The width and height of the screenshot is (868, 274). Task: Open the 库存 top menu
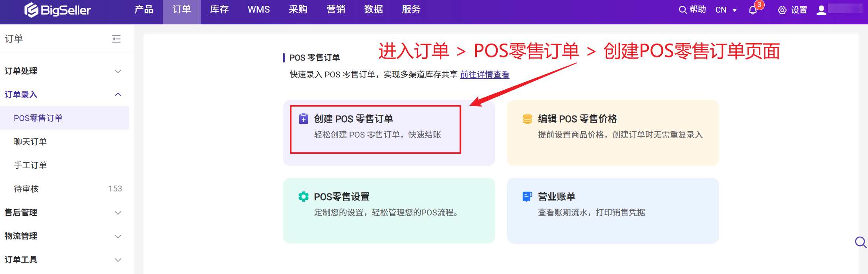tap(220, 9)
